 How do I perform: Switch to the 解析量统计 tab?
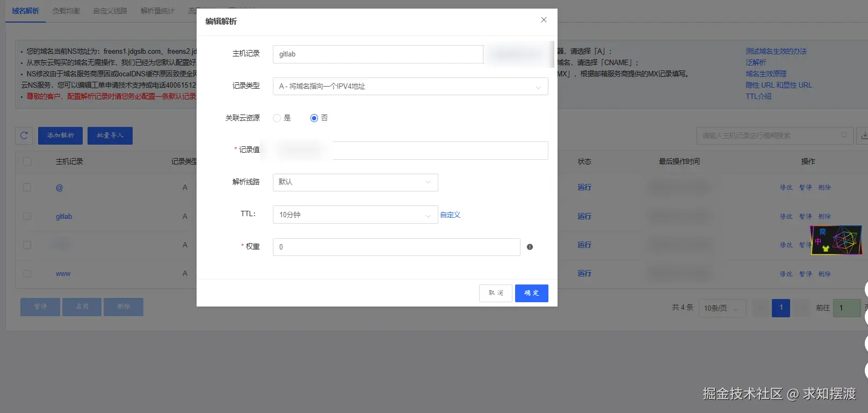[x=157, y=11]
